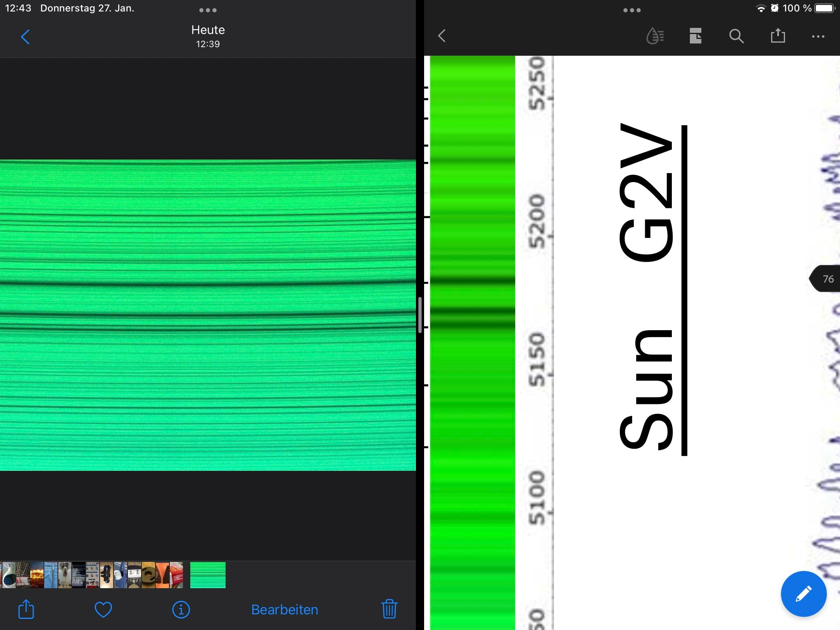Screen dimensions: 840x630
Task: Favorite the photo with heart icon
Action: click(103, 609)
